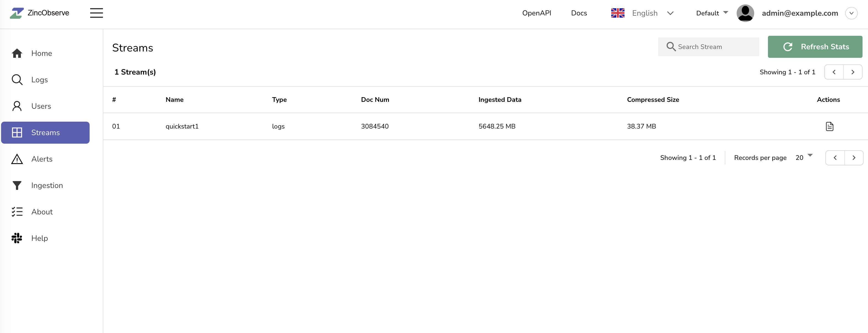Go to next page in the top pagination
The height and width of the screenshot is (333, 868).
pyautogui.click(x=853, y=72)
